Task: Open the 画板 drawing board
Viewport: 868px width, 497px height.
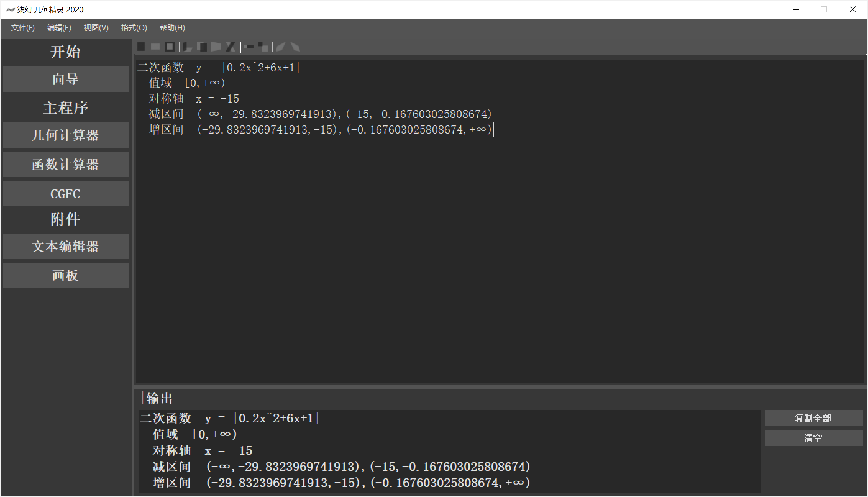Action: pyautogui.click(x=66, y=276)
